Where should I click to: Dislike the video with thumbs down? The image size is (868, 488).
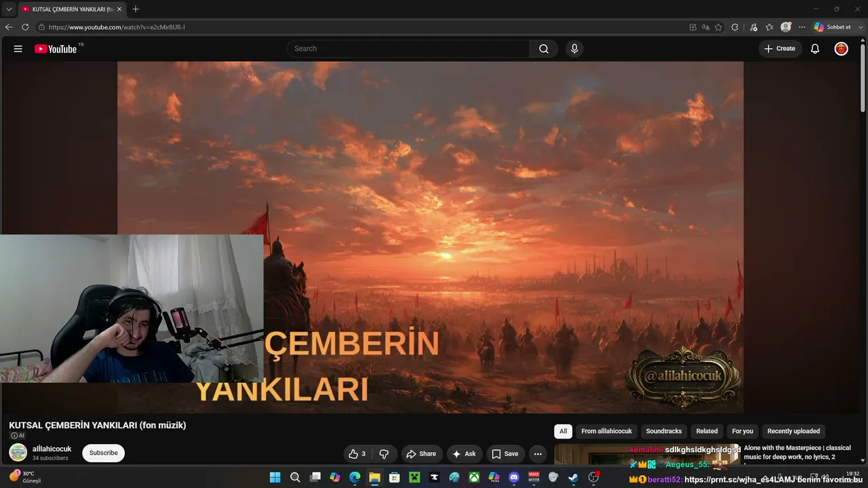384,454
